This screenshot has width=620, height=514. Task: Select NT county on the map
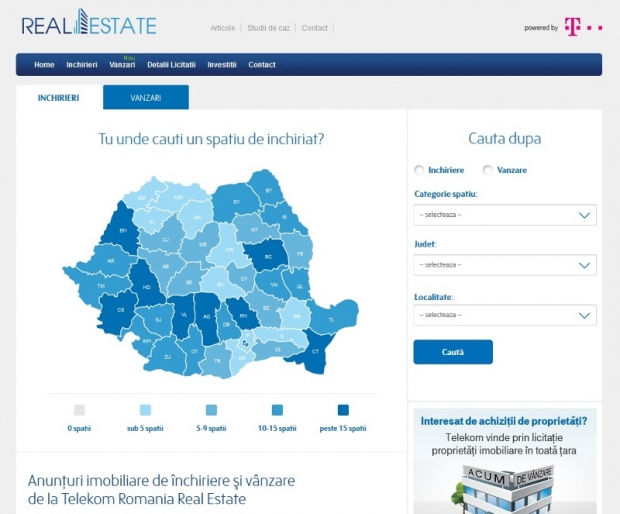coord(254,229)
